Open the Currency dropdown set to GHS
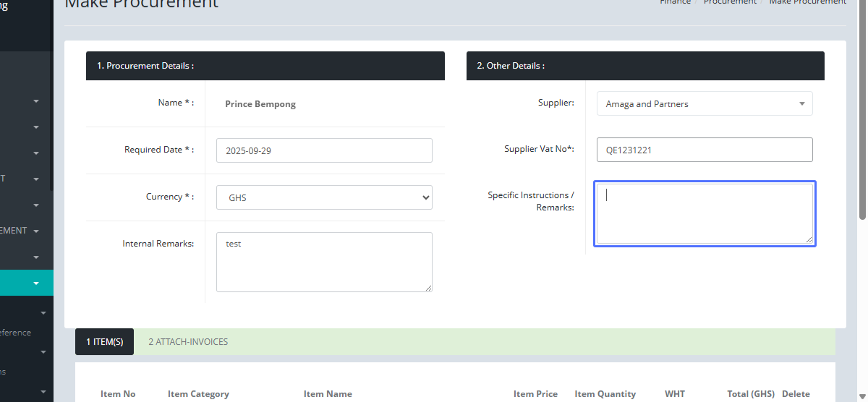Screen dimensions: 868x402 324,197
